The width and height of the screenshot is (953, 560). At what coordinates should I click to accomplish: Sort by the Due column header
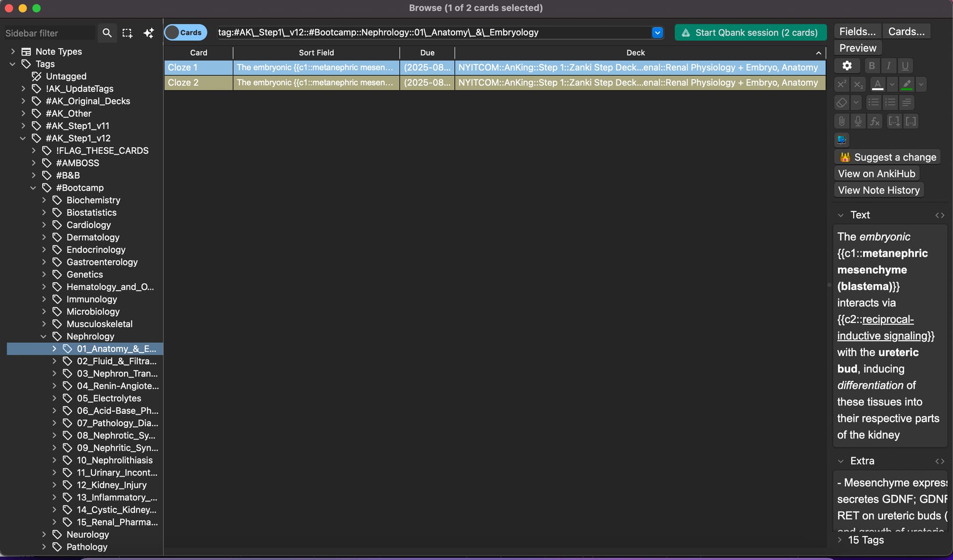pos(427,53)
